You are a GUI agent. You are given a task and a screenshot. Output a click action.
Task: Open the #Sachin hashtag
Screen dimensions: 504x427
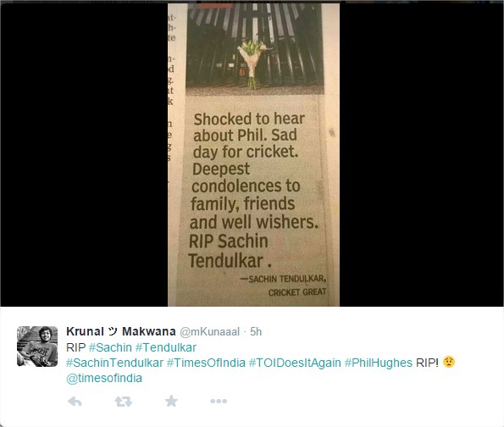pyautogui.click(x=110, y=347)
